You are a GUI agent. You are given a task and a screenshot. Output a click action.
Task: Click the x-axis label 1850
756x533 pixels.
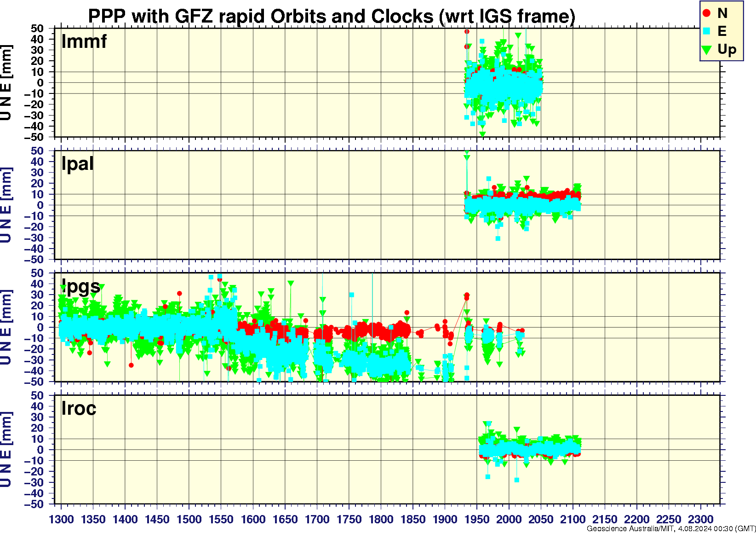tap(413, 520)
